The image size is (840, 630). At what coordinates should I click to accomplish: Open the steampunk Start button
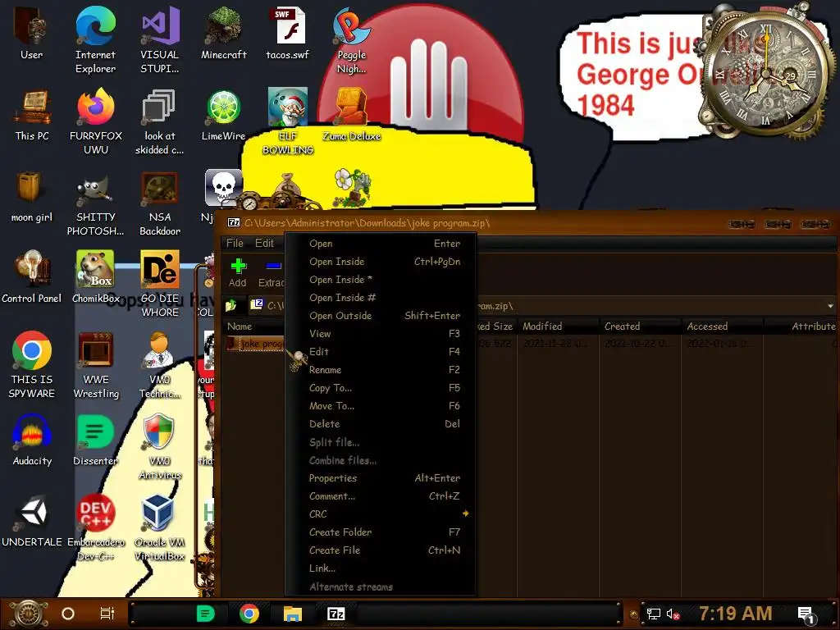(28, 614)
